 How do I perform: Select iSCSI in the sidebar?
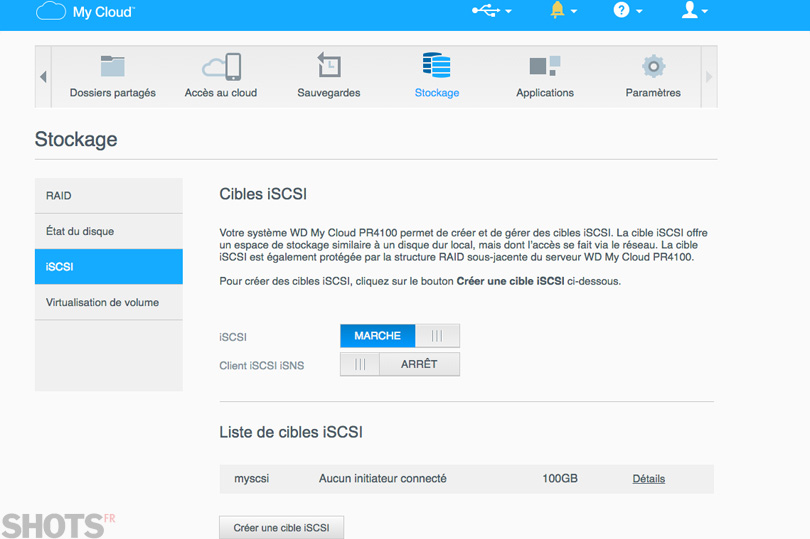108,267
